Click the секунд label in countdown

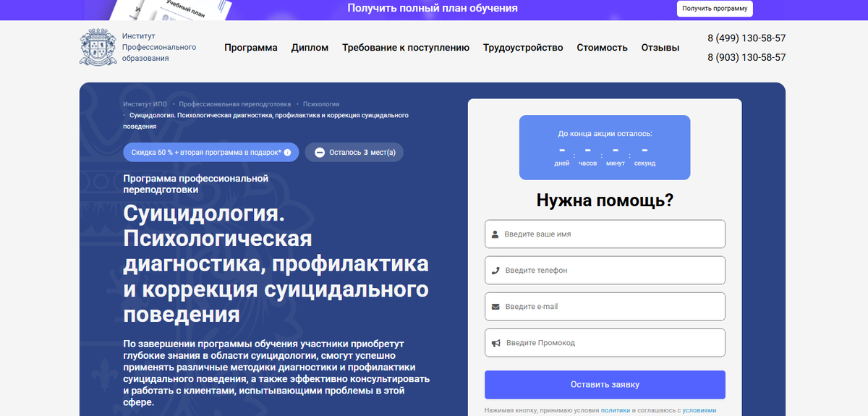(644, 164)
